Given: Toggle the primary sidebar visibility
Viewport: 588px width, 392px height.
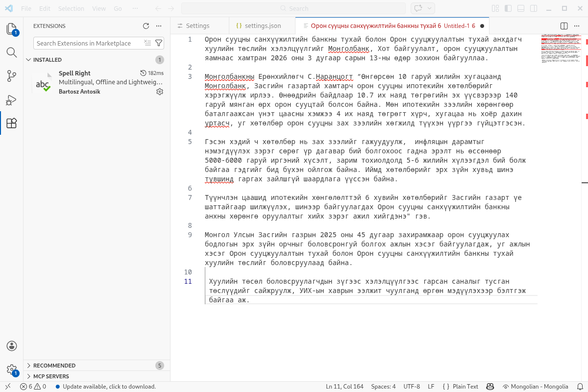Looking at the screenshot, I should click(x=508, y=8).
